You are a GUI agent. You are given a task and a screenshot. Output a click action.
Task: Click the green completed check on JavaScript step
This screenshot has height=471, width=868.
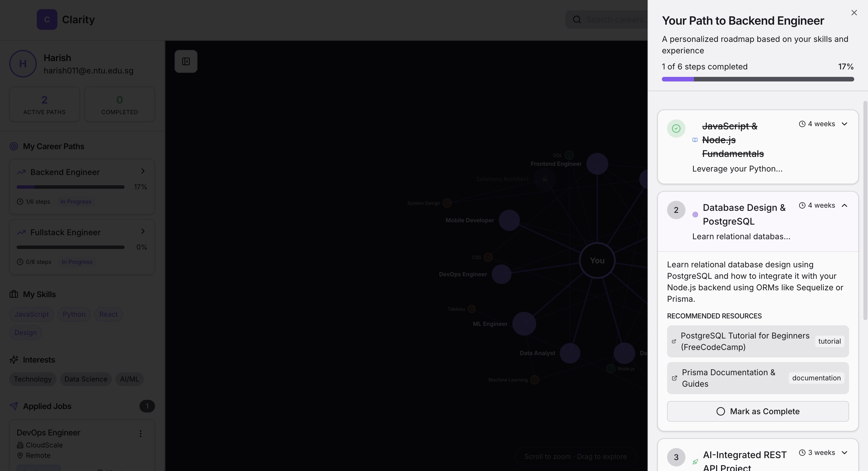tap(676, 128)
